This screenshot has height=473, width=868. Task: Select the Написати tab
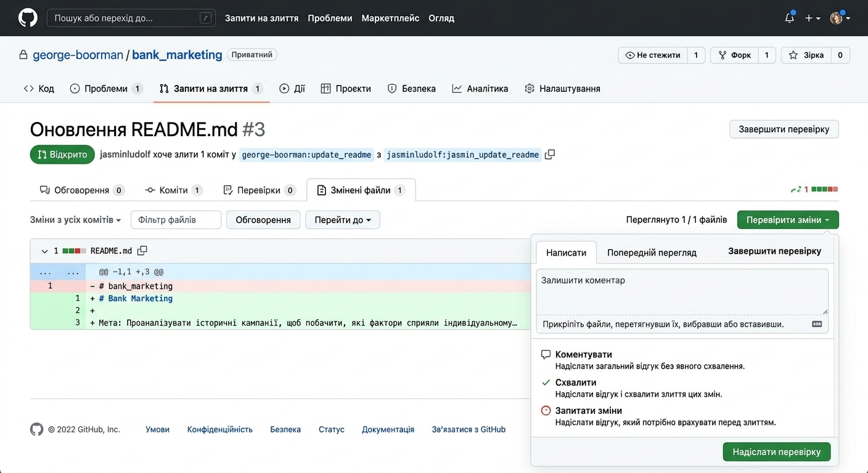coord(566,253)
